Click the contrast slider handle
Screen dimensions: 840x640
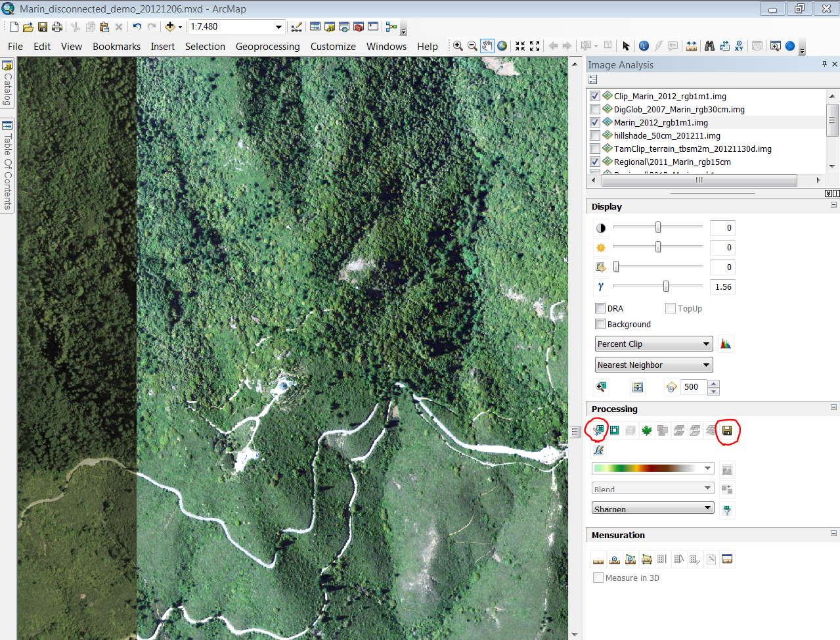(658, 227)
